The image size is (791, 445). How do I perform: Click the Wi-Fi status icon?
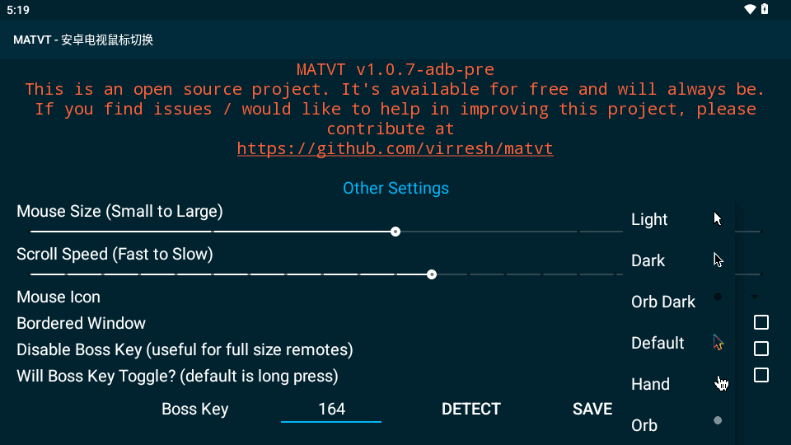(751, 9)
